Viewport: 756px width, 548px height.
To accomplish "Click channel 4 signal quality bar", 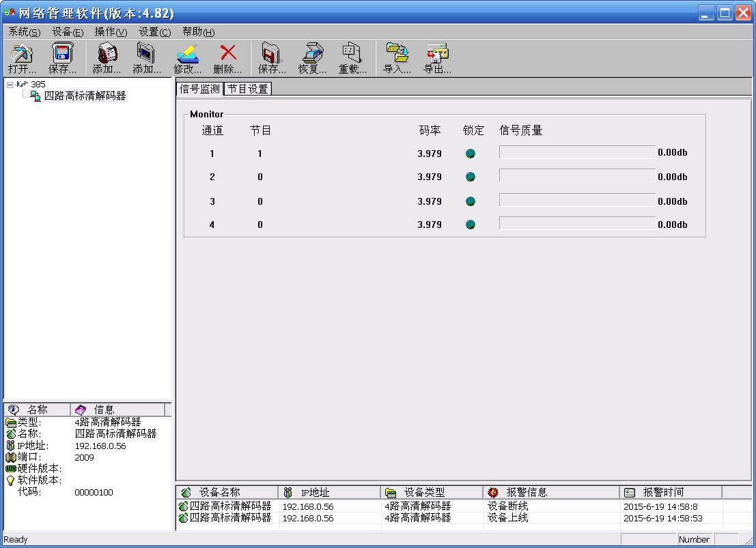I will click(x=577, y=223).
